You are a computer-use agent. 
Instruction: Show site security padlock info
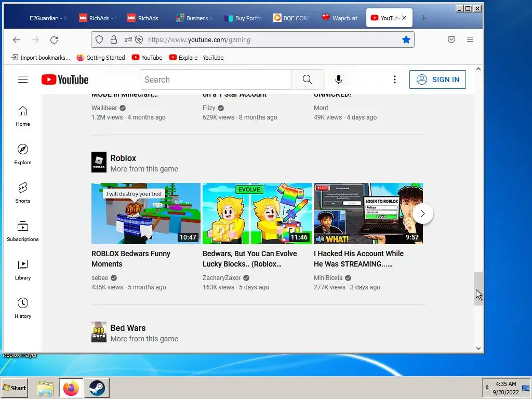tap(114, 39)
